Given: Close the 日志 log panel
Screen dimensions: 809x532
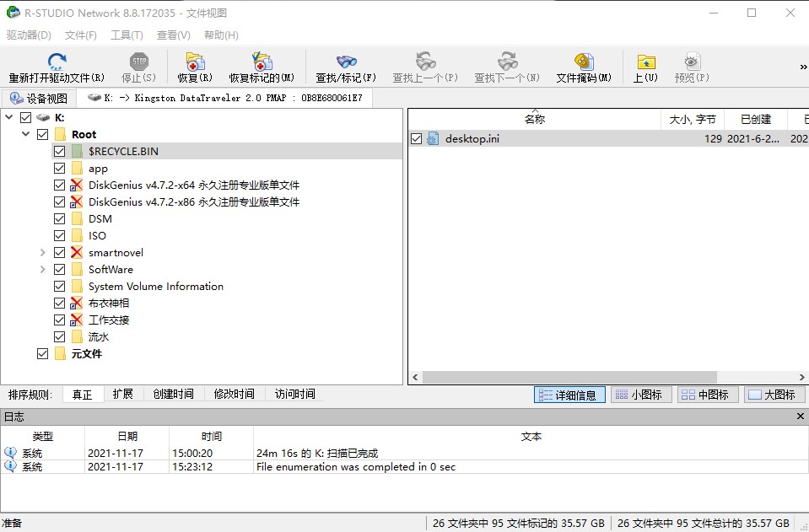Looking at the screenshot, I should click(x=800, y=416).
